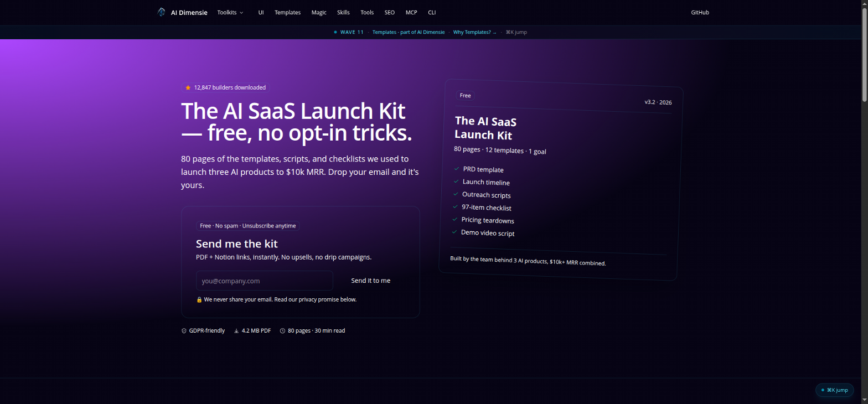The width and height of the screenshot is (868, 404).
Task: Open the UI nav item
Action: (x=261, y=12)
